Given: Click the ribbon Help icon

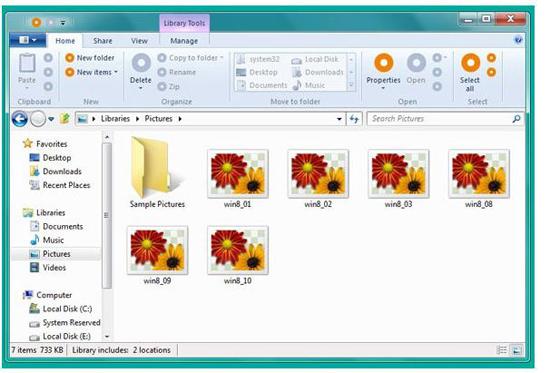Looking at the screenshot, I should [518, 40].
